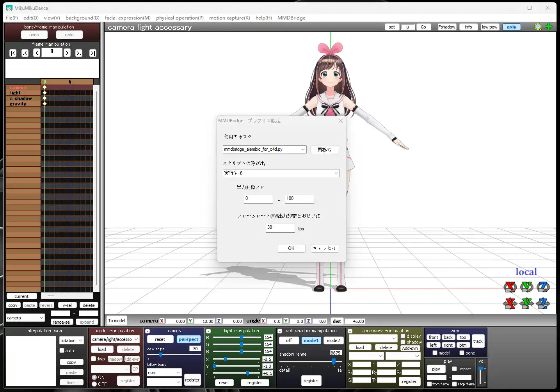Toggle the disp checkbox in model manipulation

click(93, 359)
